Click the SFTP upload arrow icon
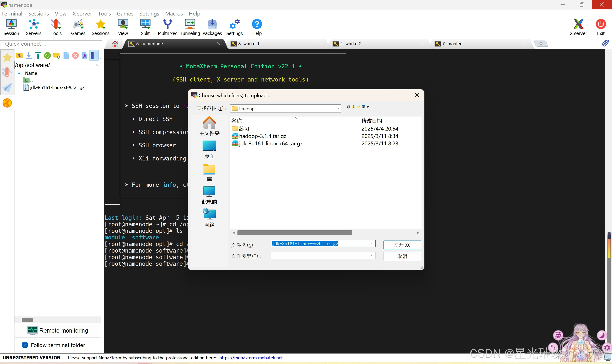 [x=38, y=56]
